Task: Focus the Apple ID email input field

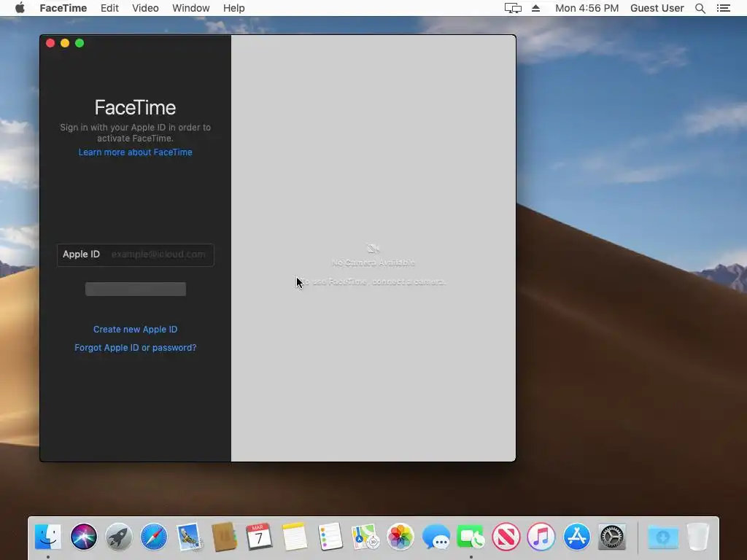Action: (x=135, y=254)
